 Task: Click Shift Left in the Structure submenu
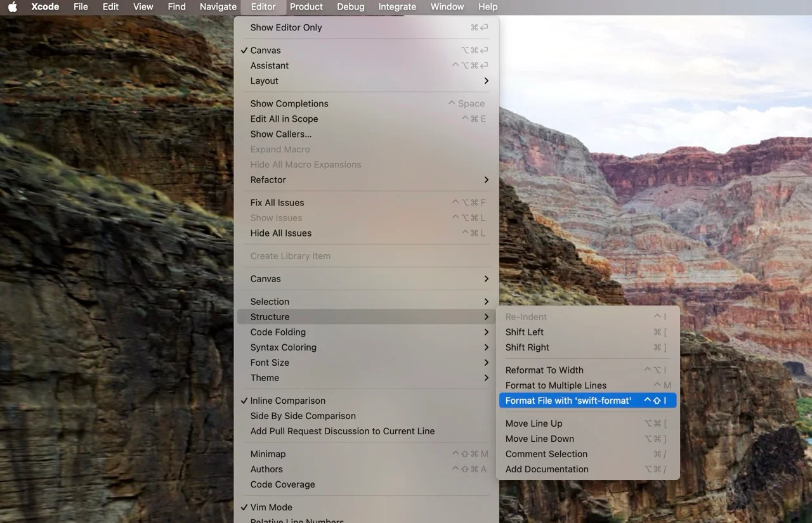click(x=524, y=332)
